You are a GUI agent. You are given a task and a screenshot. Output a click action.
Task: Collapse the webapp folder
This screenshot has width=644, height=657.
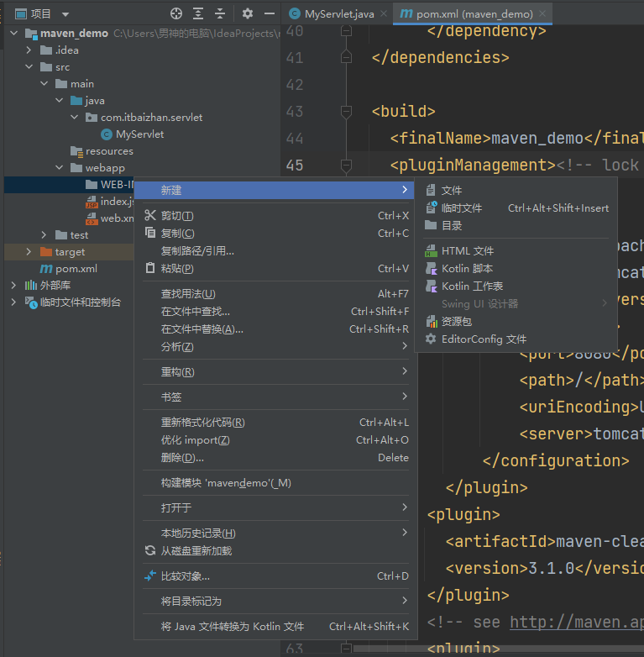60,167
